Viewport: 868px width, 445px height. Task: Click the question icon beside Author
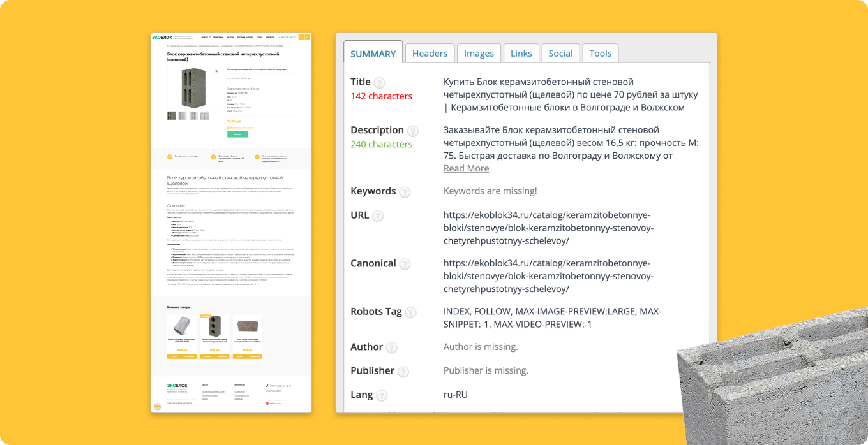click(391, 347)
